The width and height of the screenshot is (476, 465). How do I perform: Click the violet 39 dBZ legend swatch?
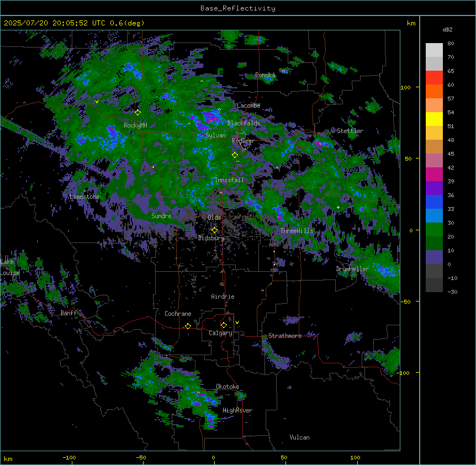click(x=434, y=188)
